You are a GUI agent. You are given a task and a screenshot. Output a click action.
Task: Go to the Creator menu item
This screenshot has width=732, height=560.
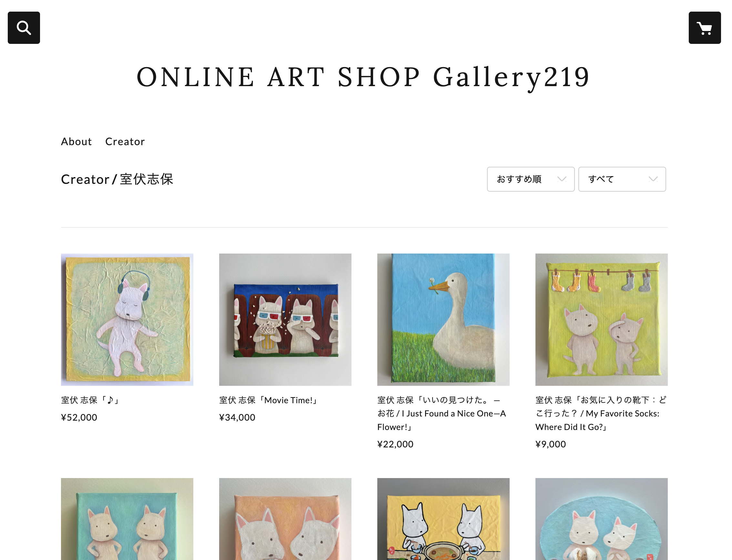(125, 141)
